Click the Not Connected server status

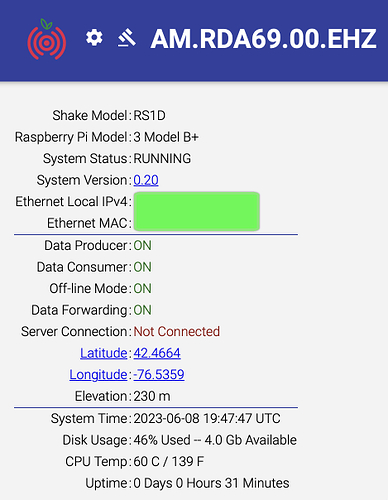177,332
